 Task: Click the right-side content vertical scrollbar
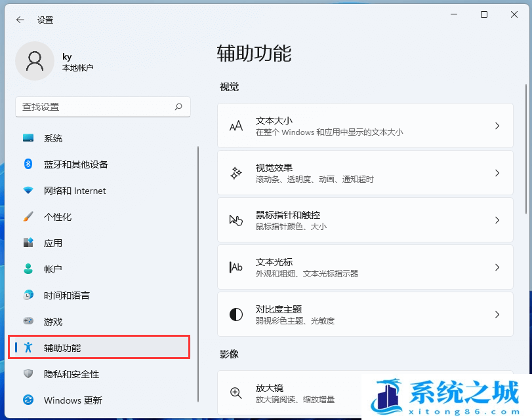526,151
